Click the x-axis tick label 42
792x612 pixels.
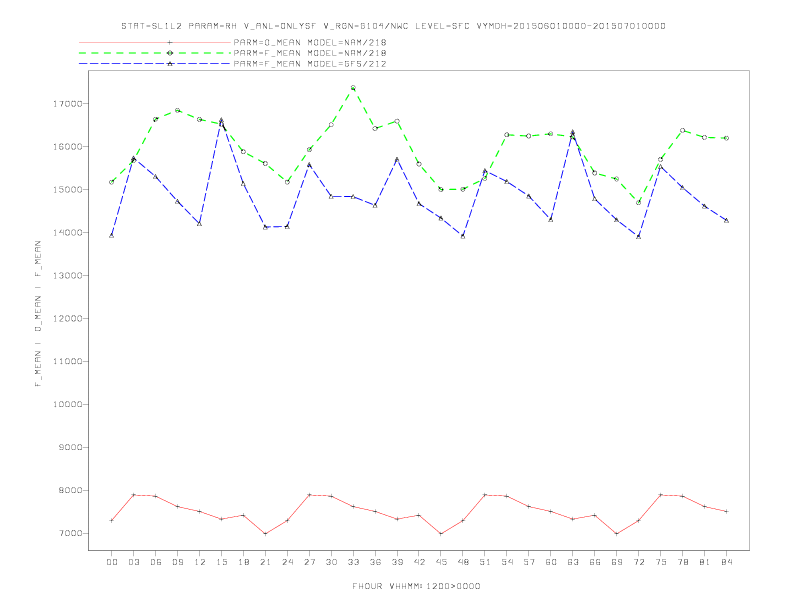click(419, 562)
